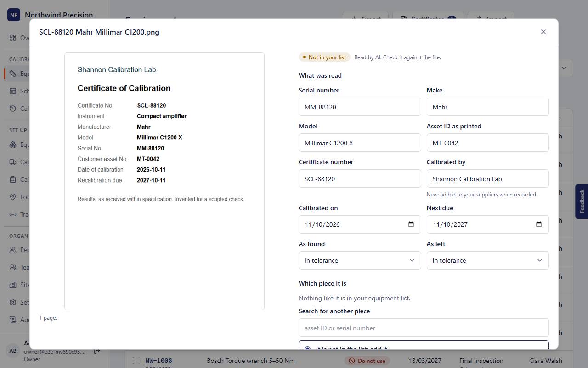Expand the As left dropdown
Image resolution: width=588 pixels, height=368 pixels.
tap(487, 260)
